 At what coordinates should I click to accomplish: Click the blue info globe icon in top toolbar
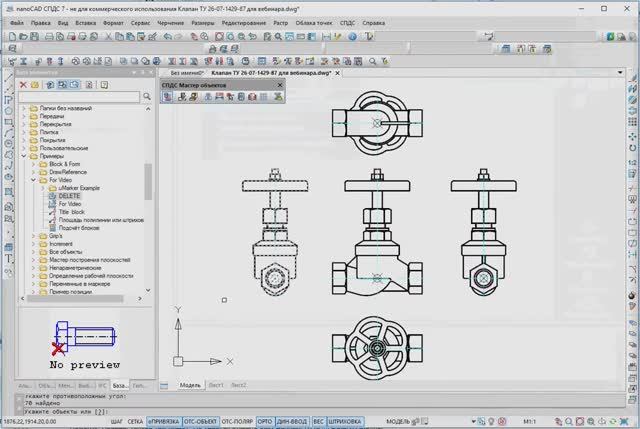[x=353, y=37]
